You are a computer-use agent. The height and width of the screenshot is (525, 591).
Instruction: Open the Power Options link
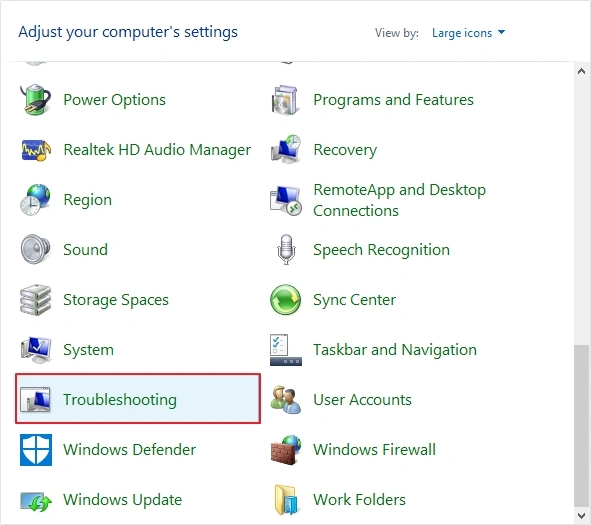(114, 100)
